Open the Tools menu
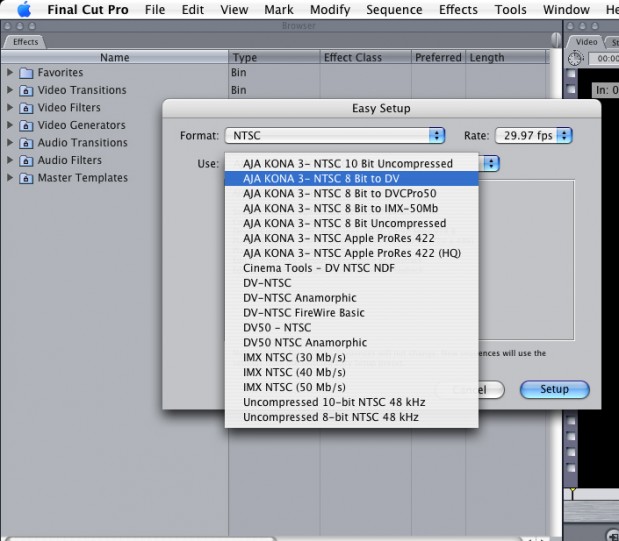The width and height of the screenshot is (619, 541). pos(510,9)
